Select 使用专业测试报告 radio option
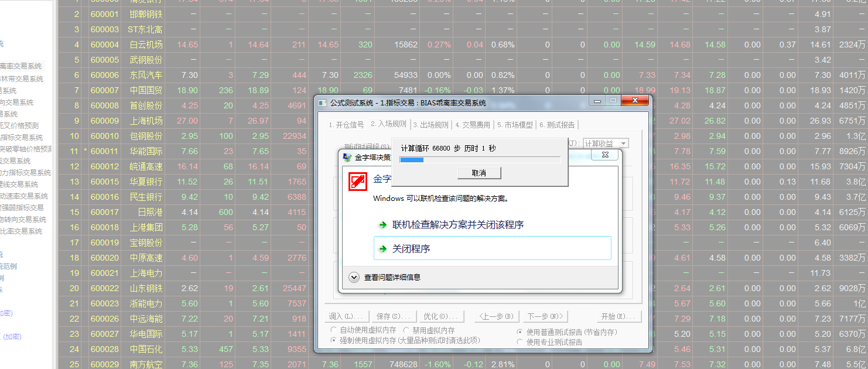 click(520, 342)
